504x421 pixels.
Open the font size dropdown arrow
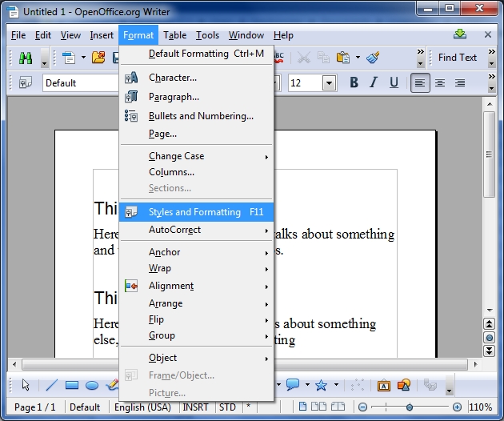[329, 83]
